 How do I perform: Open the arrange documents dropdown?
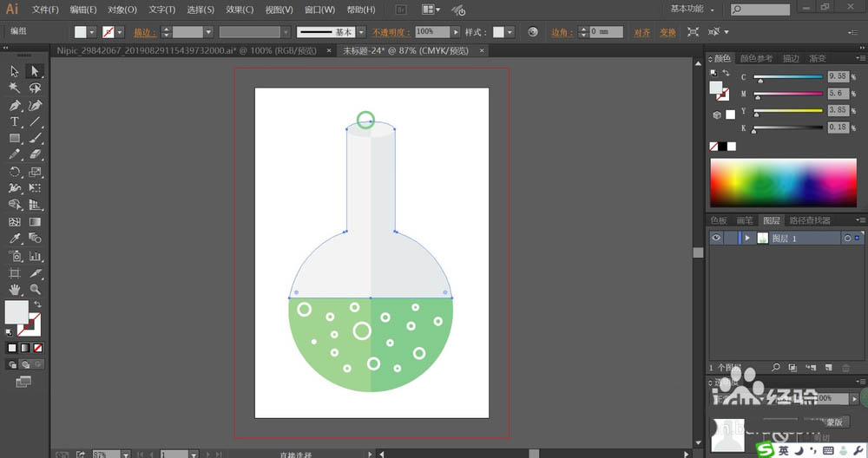coord(431,10)
